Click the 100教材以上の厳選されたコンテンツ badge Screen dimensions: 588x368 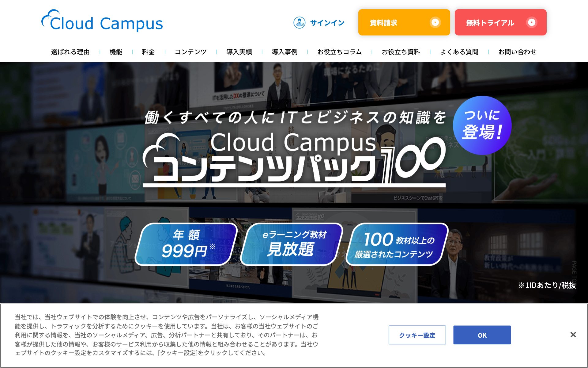pos(397,244)
